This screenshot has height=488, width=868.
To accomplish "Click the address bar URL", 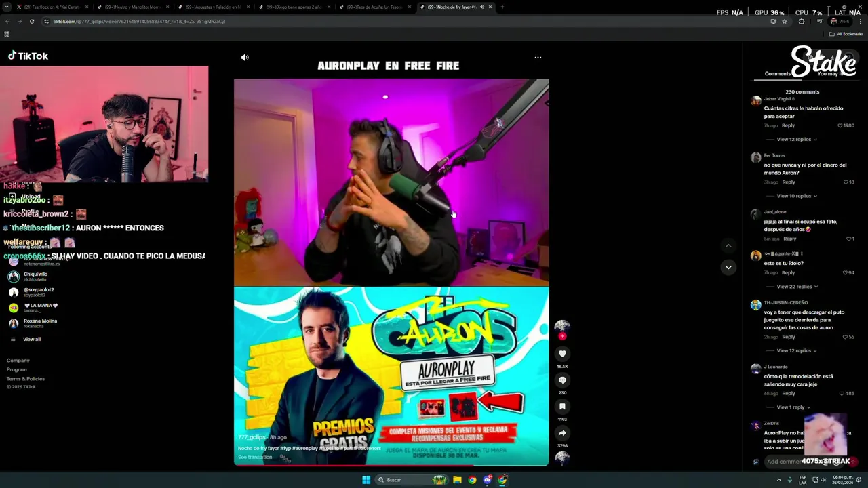I will click(x=139, y=21).
